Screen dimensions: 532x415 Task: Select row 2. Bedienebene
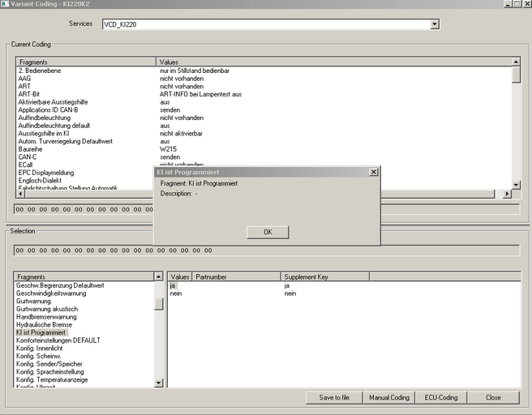[x=40, y=71]
